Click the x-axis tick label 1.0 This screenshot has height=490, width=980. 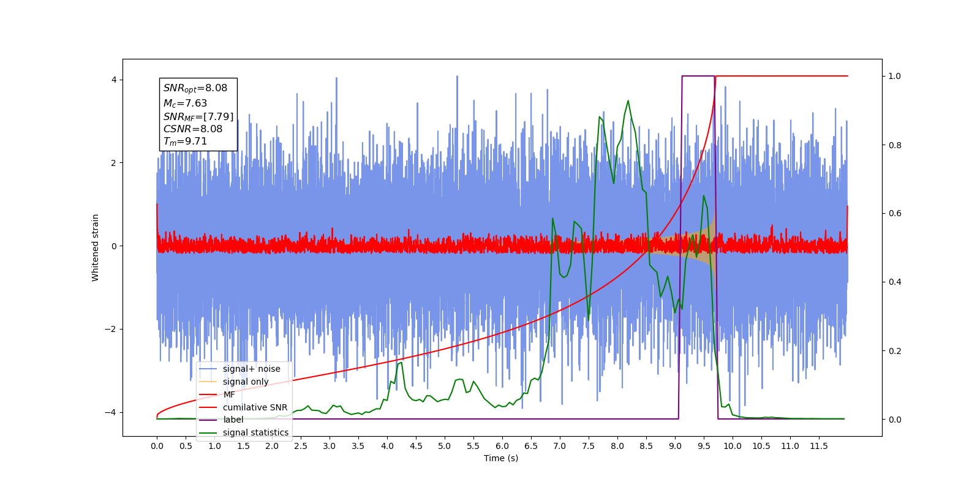[x=214, y=446]
